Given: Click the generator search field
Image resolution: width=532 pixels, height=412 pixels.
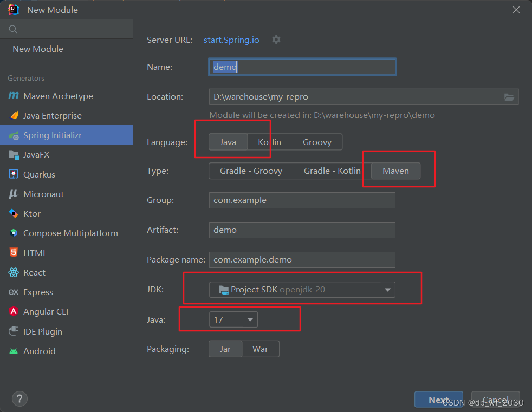Looking at the screenshot, I should [67, 29].
